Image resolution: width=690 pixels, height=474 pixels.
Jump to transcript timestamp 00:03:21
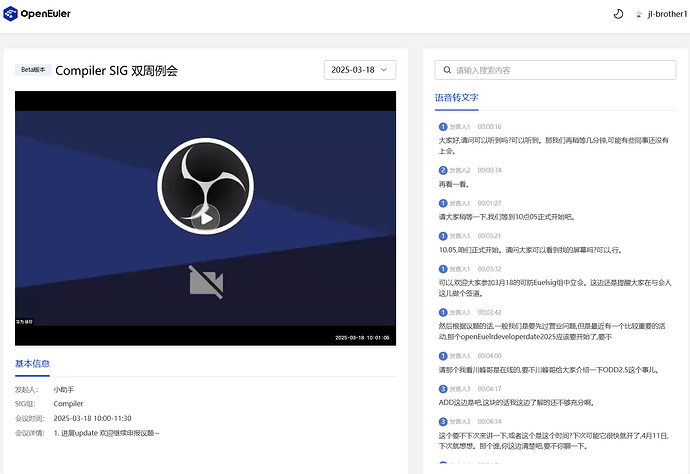(x=489, y=236)
